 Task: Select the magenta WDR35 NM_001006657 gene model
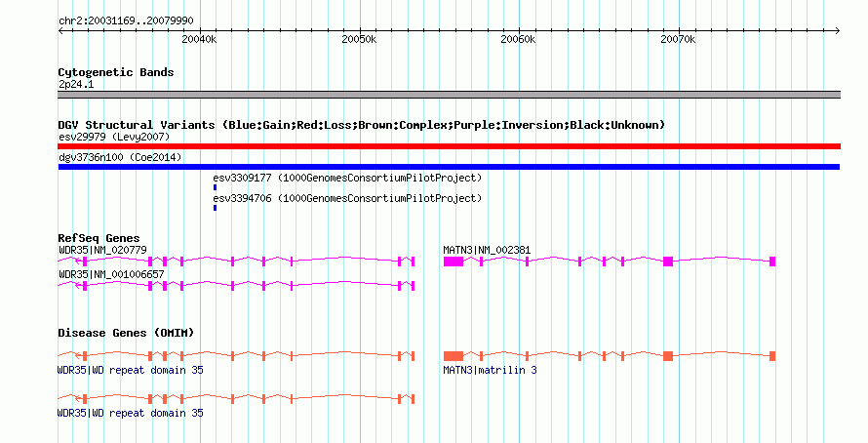tap(236, 286)
